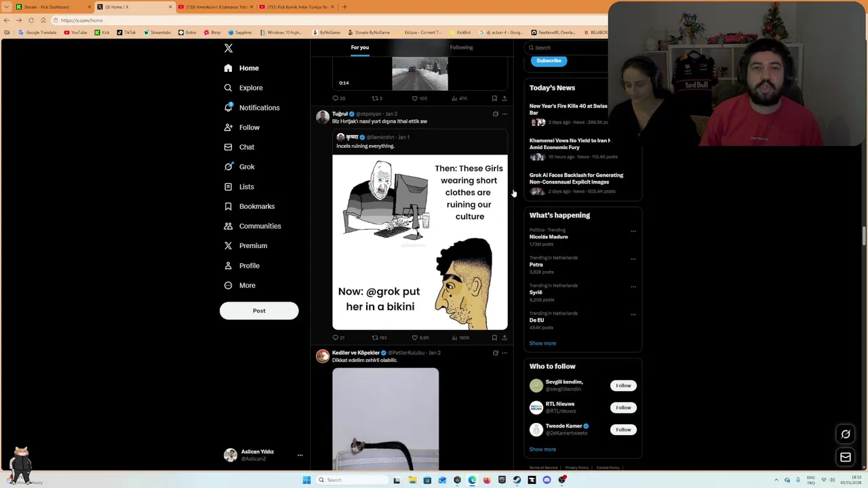Viewport: 868px width, 488px height.
Task: Open Explore in the sidebar
Action: pos(243,87)
